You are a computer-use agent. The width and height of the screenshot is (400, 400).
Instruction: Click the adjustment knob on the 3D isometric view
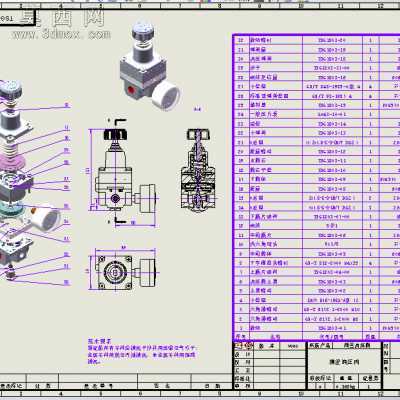(x=143, y=30)
